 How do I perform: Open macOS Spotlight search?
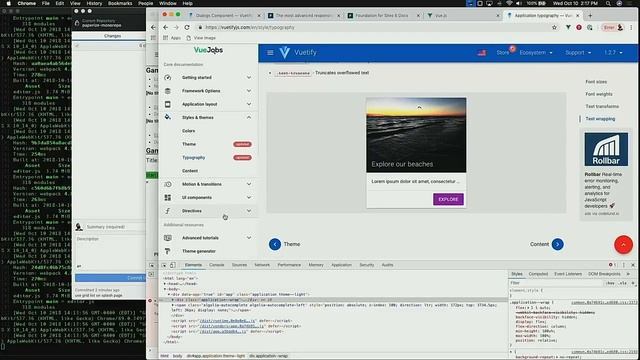(x=608, y=3)
